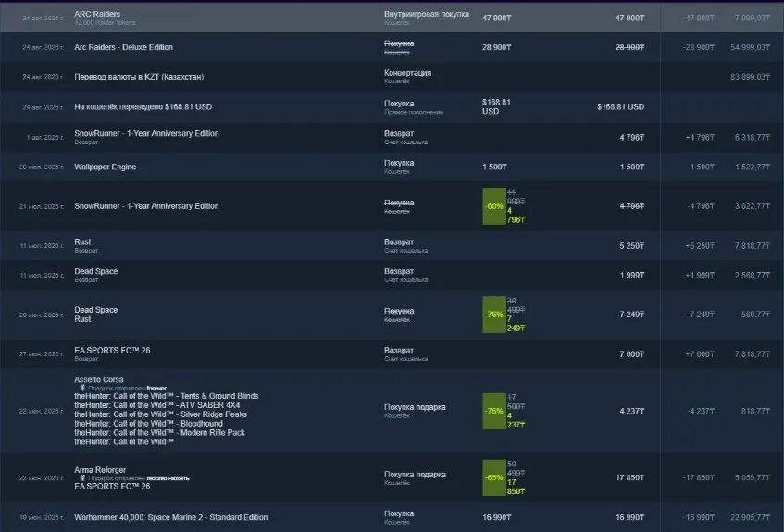Click the wallet change -17 850₸
The height and width of the screenshot is (532, 784).
698,478
